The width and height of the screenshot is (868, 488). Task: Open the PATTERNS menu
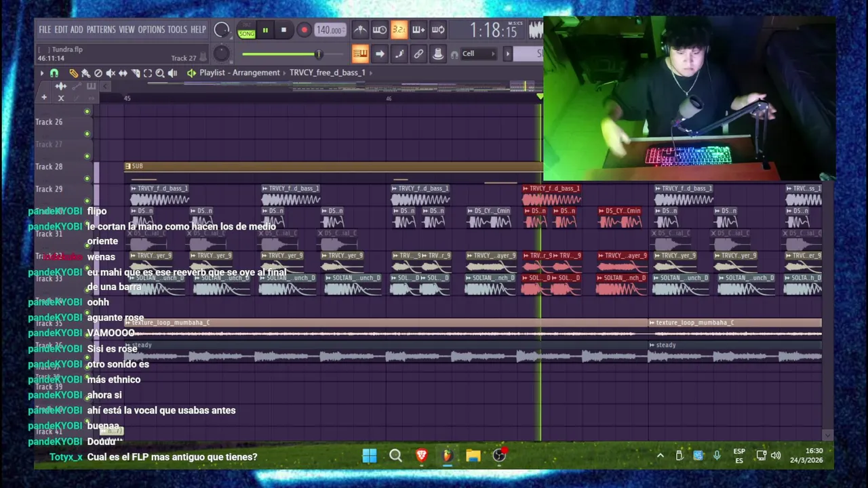click(x=101, y=30)
